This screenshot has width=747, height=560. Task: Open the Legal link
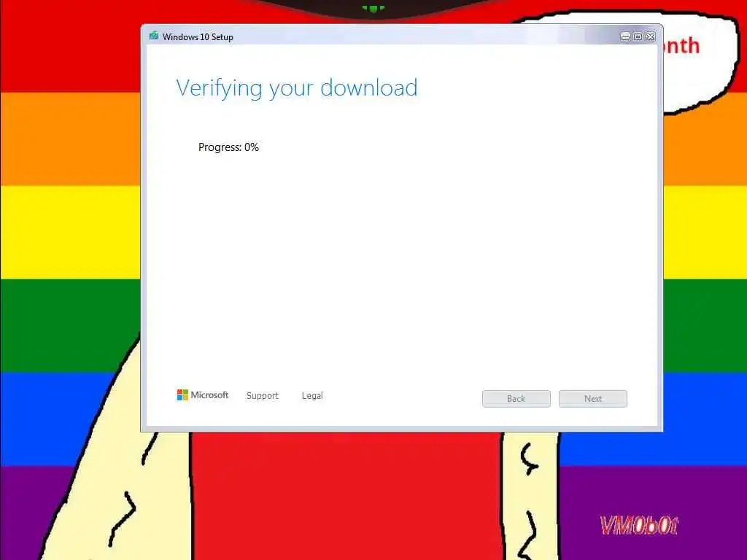(x=312, y=396)
